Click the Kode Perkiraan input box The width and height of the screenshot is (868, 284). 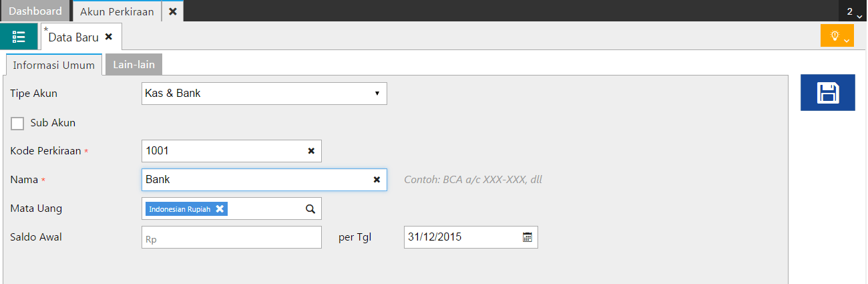tap(224, 151)
